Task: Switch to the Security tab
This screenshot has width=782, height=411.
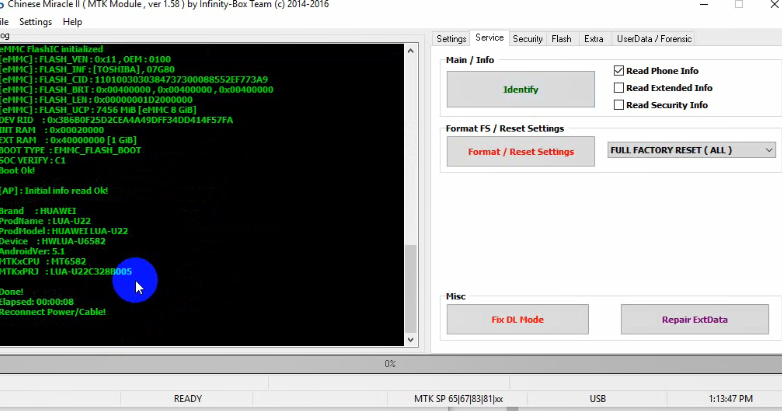Action: pyautogui.click(x=527, y=38)
